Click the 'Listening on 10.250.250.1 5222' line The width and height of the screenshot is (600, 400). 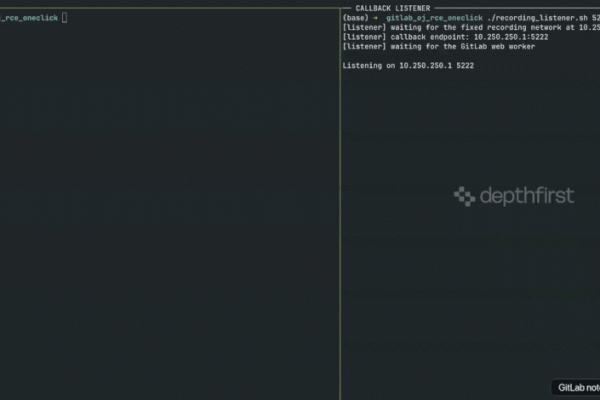click(x=408, y=66)
